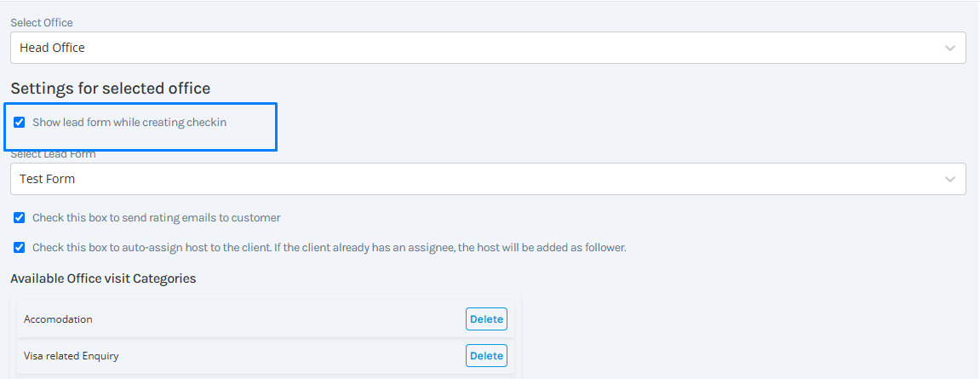Click the chevron arrow in Head Office field
This screenshot has height=379, width=980.
950,49
